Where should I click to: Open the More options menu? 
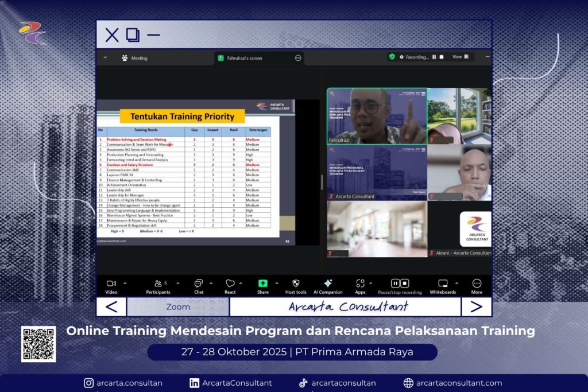tap(477, 284)
